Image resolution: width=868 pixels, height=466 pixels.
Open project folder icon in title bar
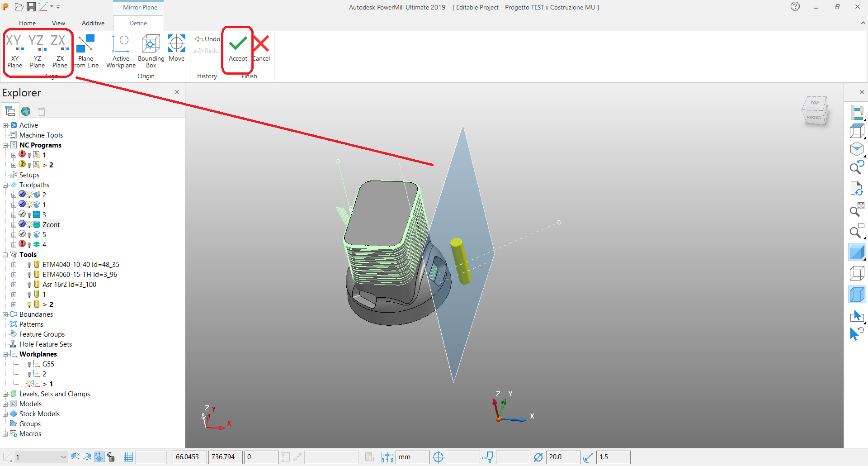[19, 7]
